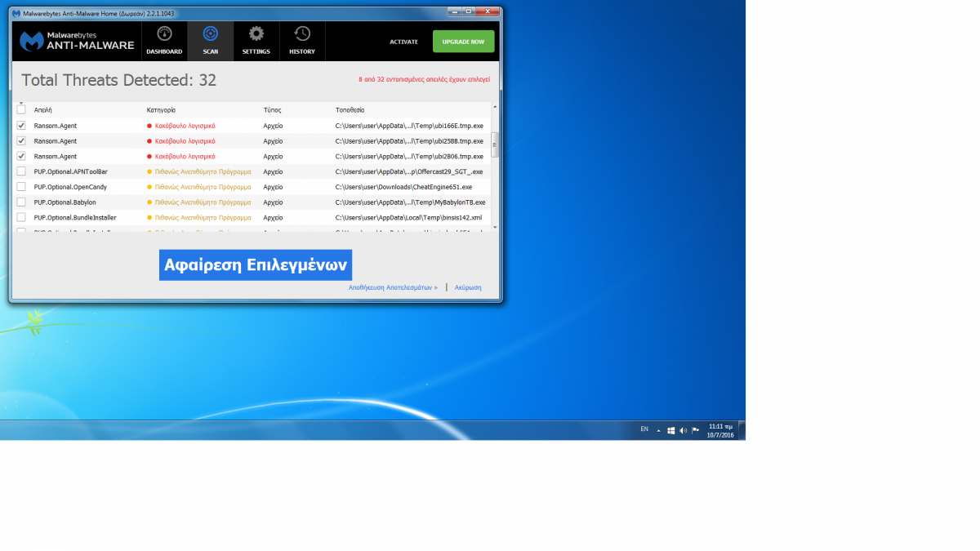Viewport: 980px width, 551px height.
Task: Uncheck Ransom.Agent ubi2B06.tmp.exe checkbox
Action: (x=21, y=156)
